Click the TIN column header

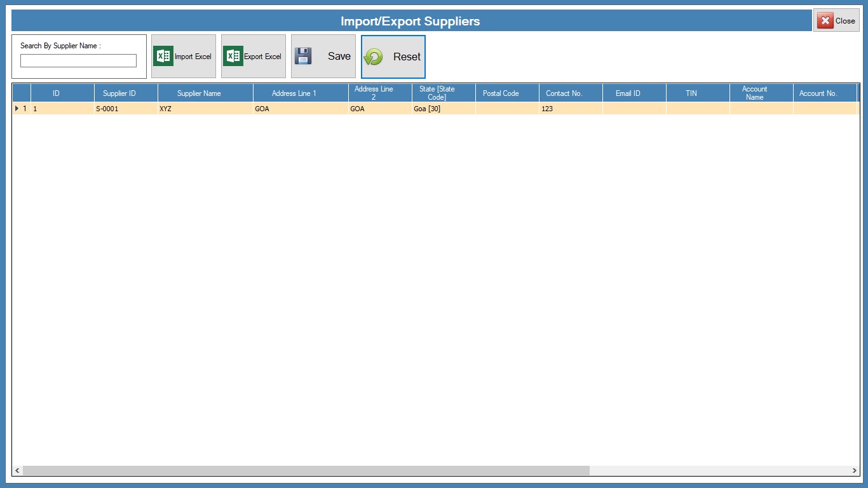[691, 93]
